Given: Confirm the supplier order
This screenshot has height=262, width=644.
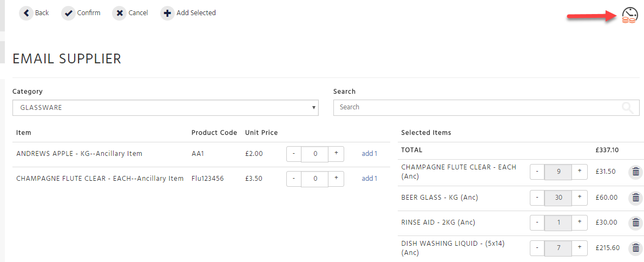Looking at the screenshot, I should click(81, 13).
